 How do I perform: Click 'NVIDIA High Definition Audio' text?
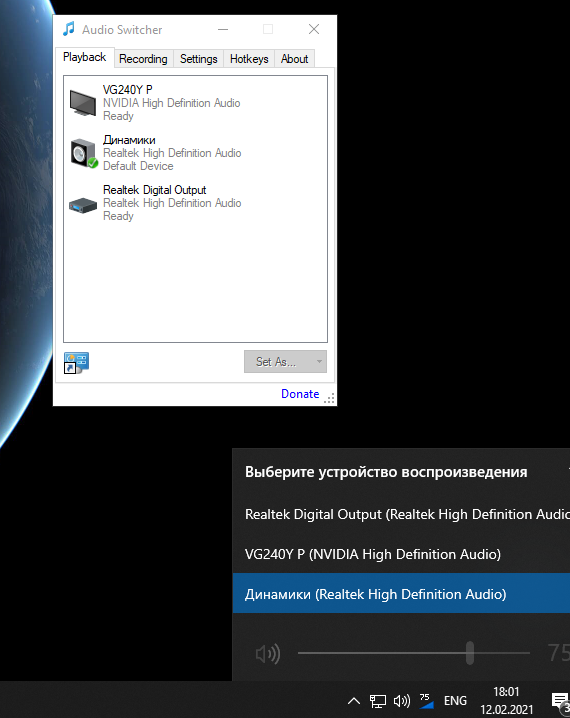(x=171, y=103)
